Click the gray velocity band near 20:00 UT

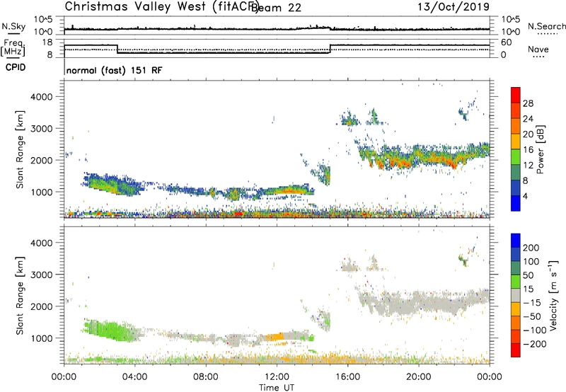point(424,302)
